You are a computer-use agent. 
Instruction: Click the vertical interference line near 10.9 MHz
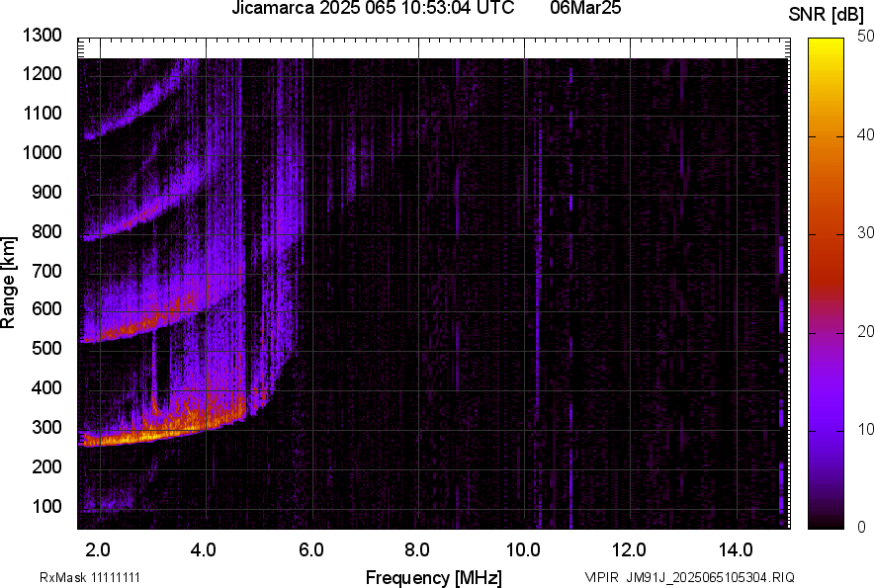tap(570, 296)
